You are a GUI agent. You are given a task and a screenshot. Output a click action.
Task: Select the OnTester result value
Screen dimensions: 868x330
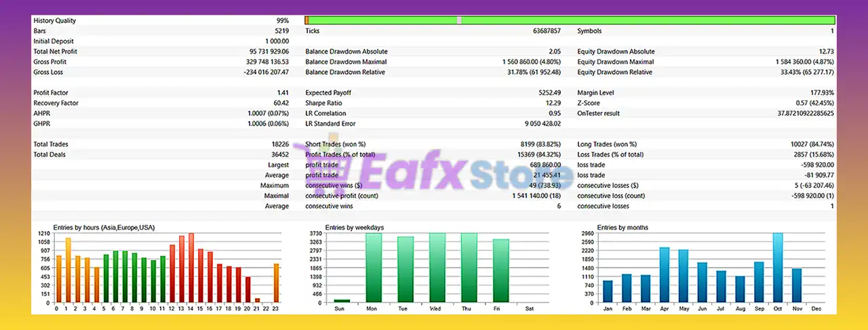pos(797,113)
